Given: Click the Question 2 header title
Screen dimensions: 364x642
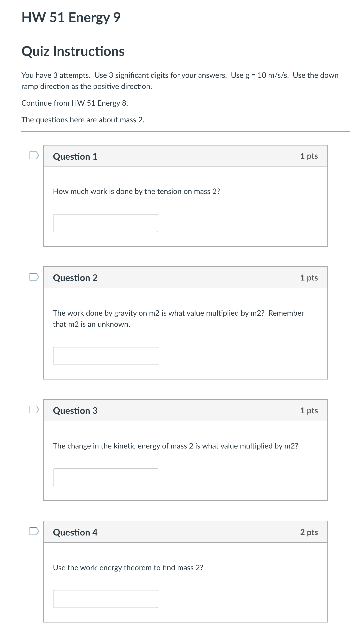Looking at the screenshot, I should [x=75, y=278].
